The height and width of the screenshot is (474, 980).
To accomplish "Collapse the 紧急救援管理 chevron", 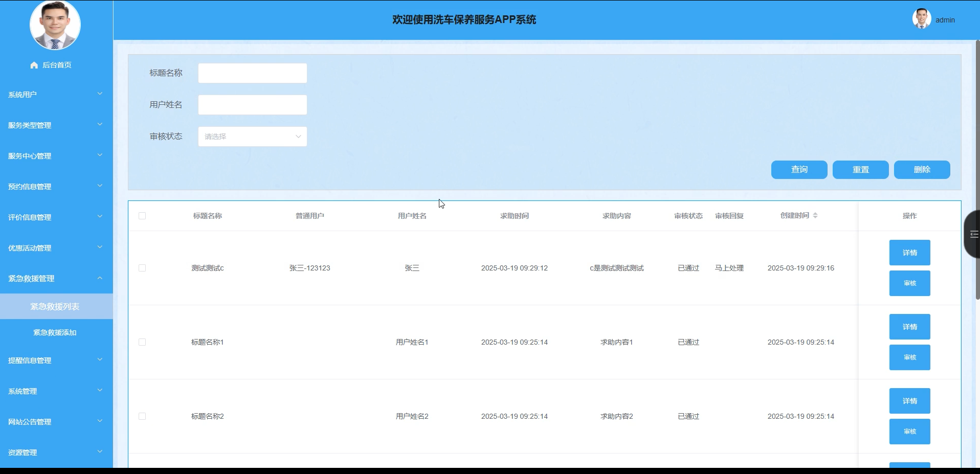I will [100, 278].
